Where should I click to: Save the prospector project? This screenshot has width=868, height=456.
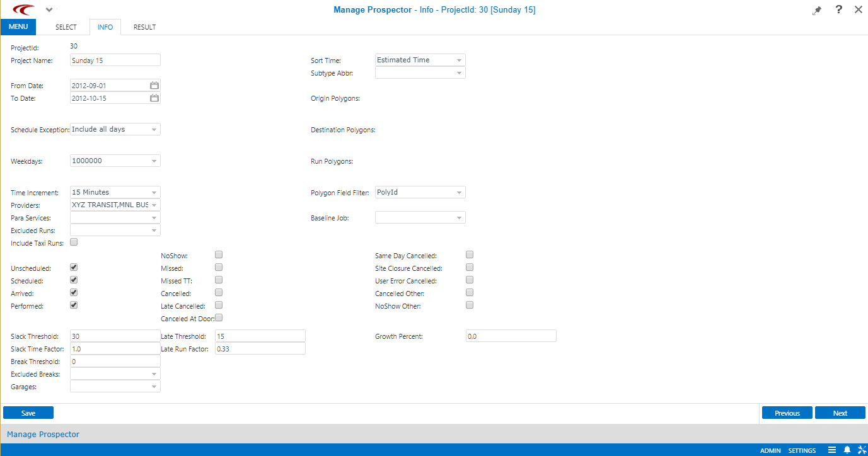(x=28, y=413)
